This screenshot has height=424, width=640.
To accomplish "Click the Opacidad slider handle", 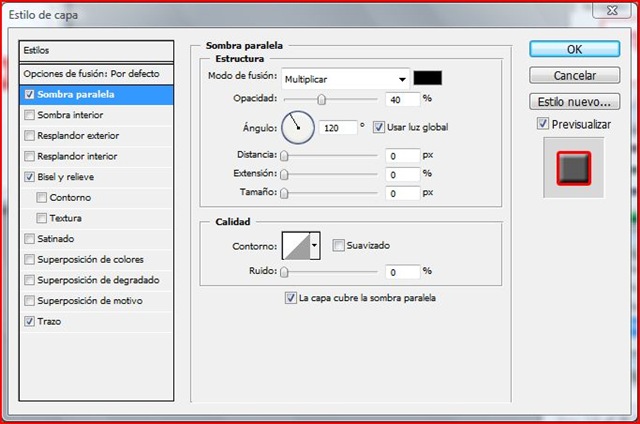I will point(322,100).
